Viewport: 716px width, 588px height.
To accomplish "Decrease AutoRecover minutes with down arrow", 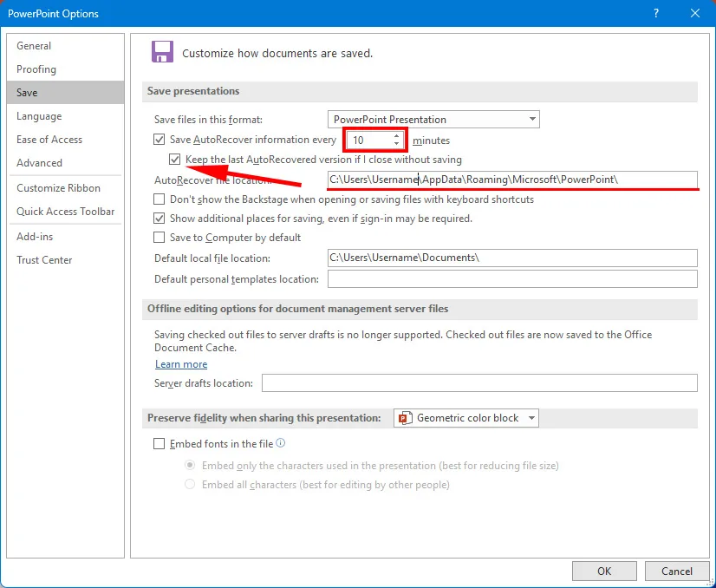I will pos(396,143).
